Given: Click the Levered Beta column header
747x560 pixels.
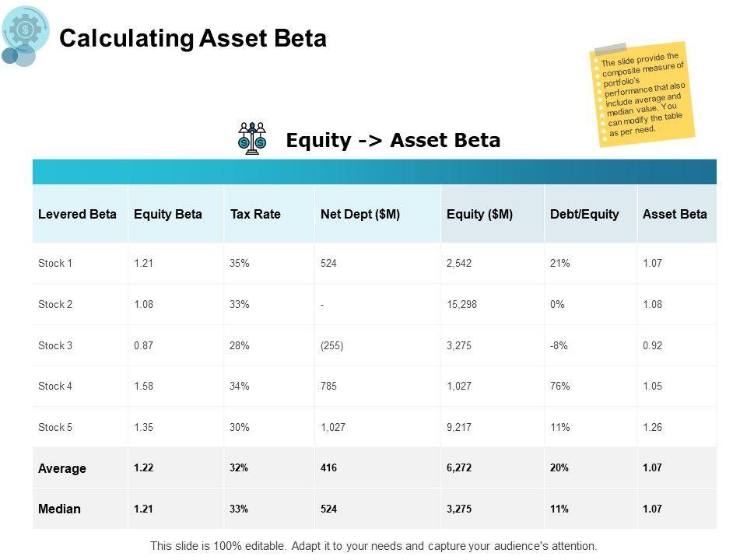Looking at the screenshot, I should pyautogui.click(x=78, y=214).
